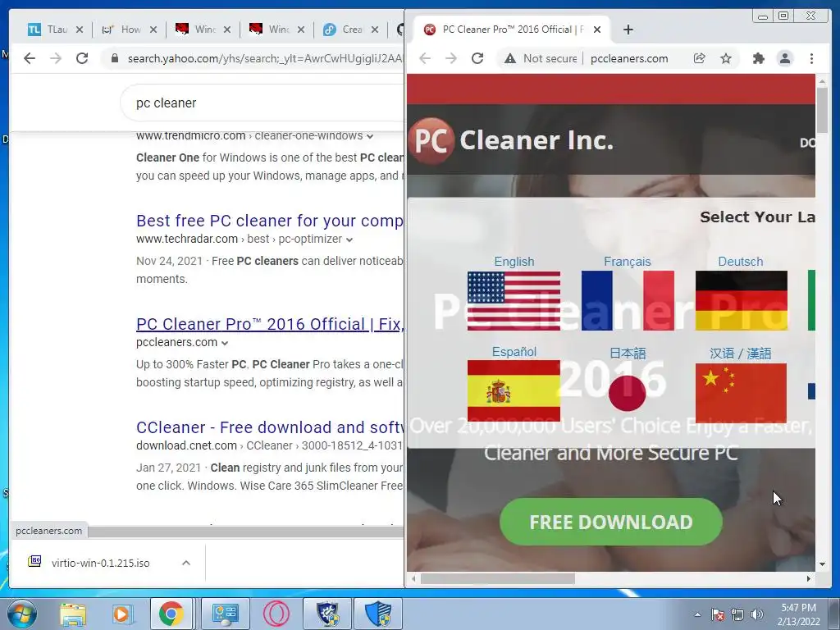The width and height of the screenshot is (840, 630).
Task: Click the scroll-down arrow on pccleaners.com page
Action: tap(822, 564)
